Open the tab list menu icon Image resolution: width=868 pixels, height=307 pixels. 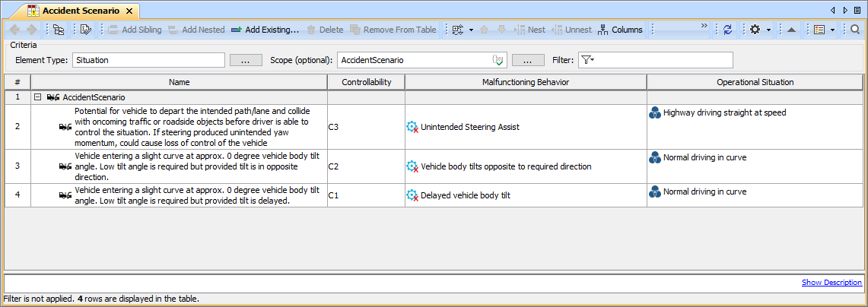click(x=857, y=10)
